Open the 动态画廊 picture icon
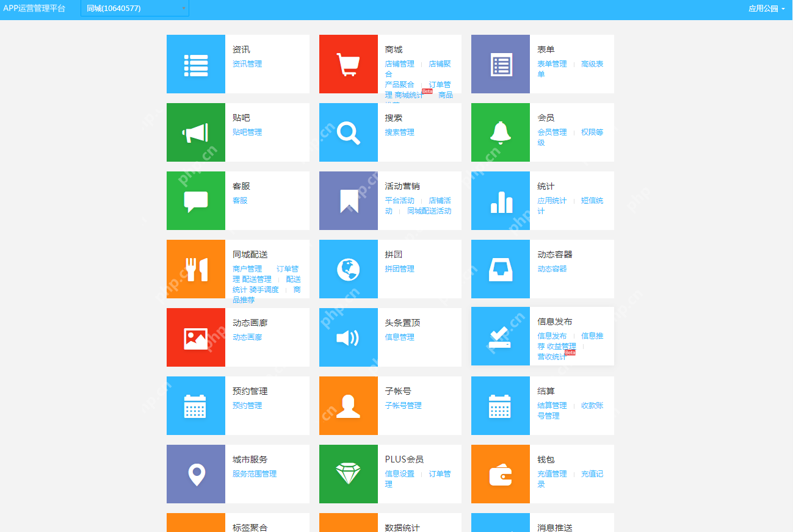 tap(195, 337)
